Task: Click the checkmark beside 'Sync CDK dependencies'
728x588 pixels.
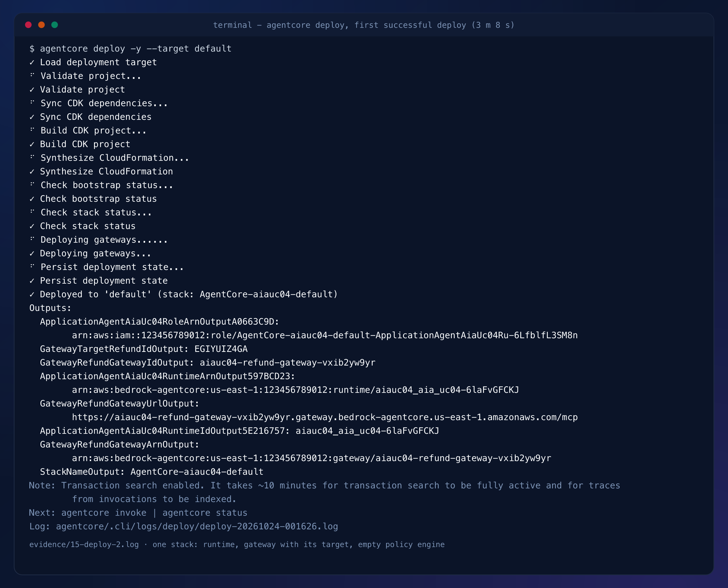Action: (32, 117)
